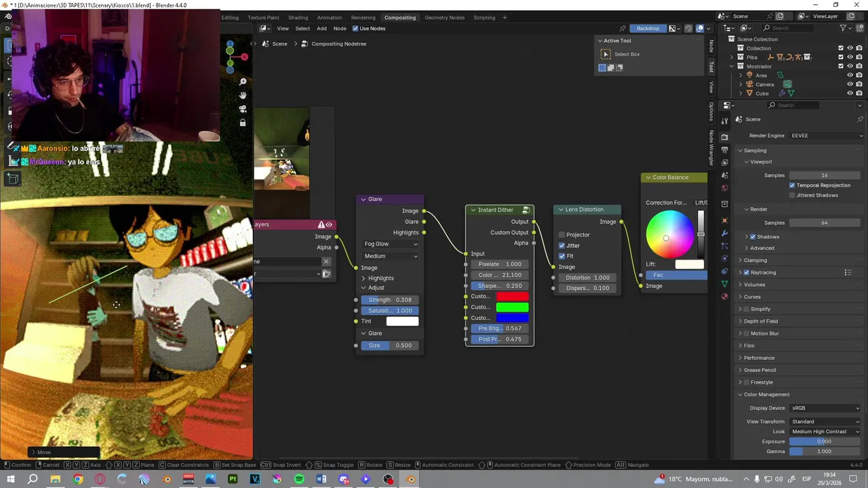Viewport: 868px width, 488px height.
Task: Click the New Collection icon in outliner
Action: (861, 28)
